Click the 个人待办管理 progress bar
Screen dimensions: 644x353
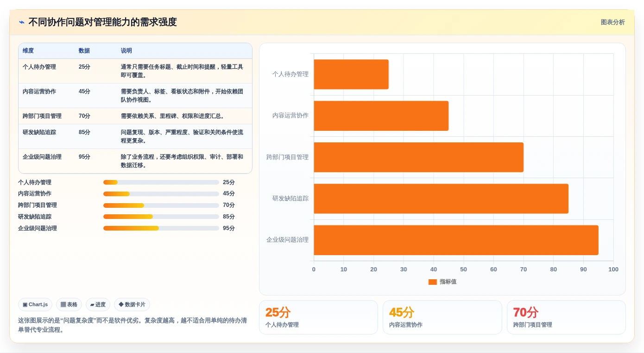[161, 182]
